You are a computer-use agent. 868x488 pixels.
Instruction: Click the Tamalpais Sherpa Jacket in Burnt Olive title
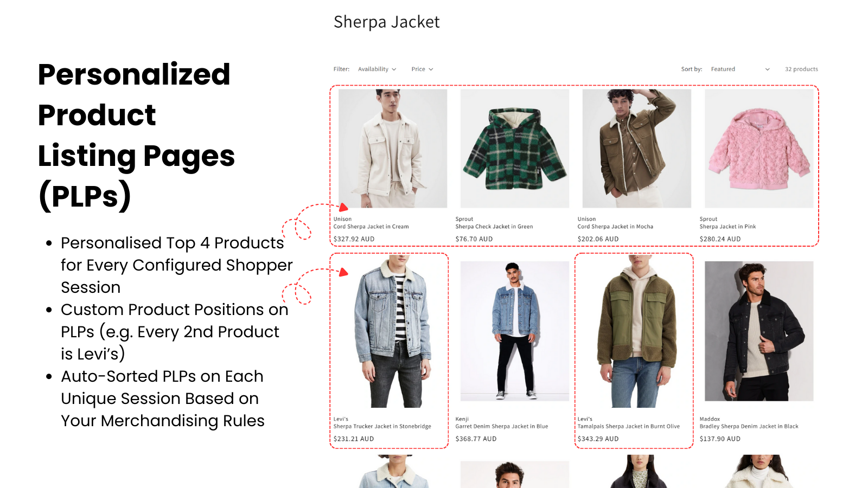(x=628, y=427)
